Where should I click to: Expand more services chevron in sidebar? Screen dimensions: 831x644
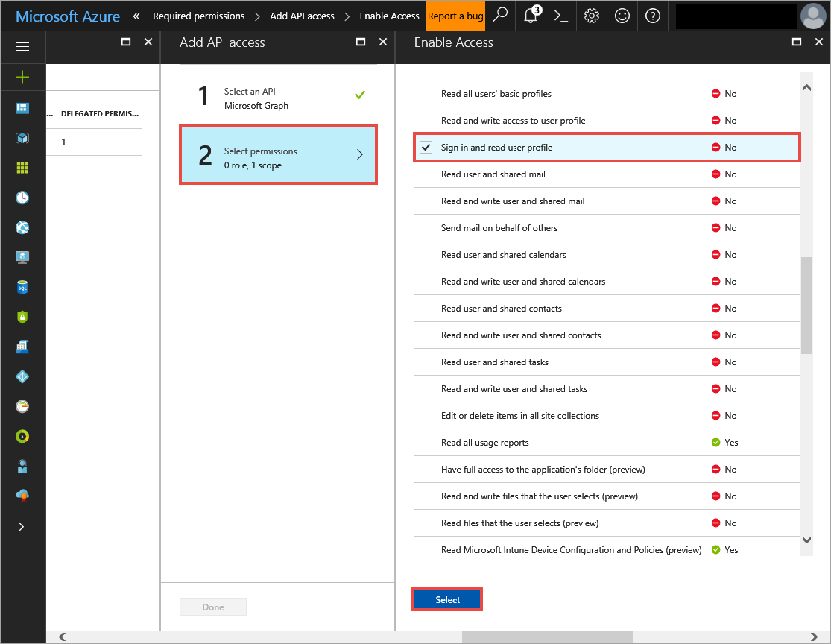coord(22,526)
